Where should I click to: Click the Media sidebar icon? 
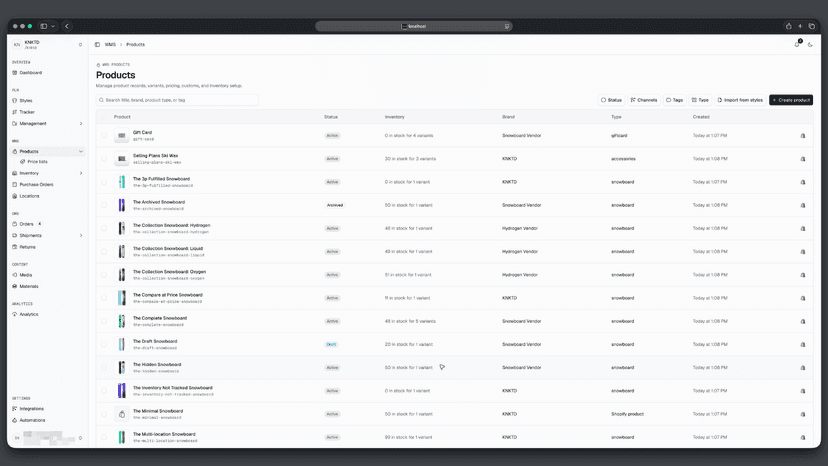pos(15,275)
